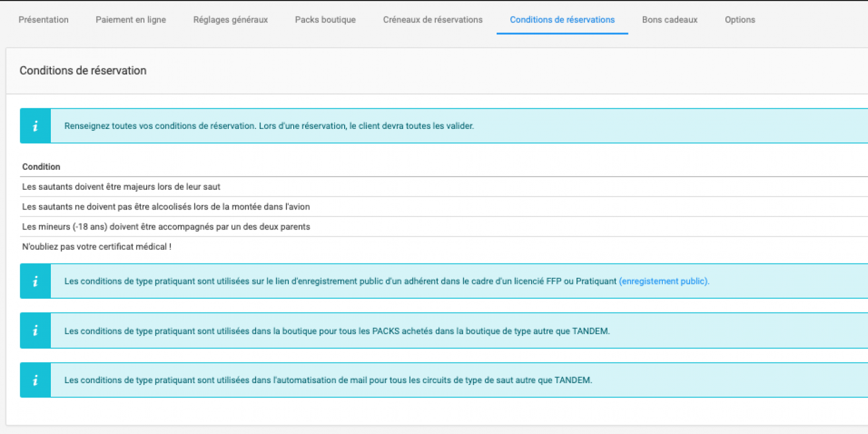Screen dimensions: 868x434
Task: Go to Packs boutique tab
Action: tap(325, 20)
